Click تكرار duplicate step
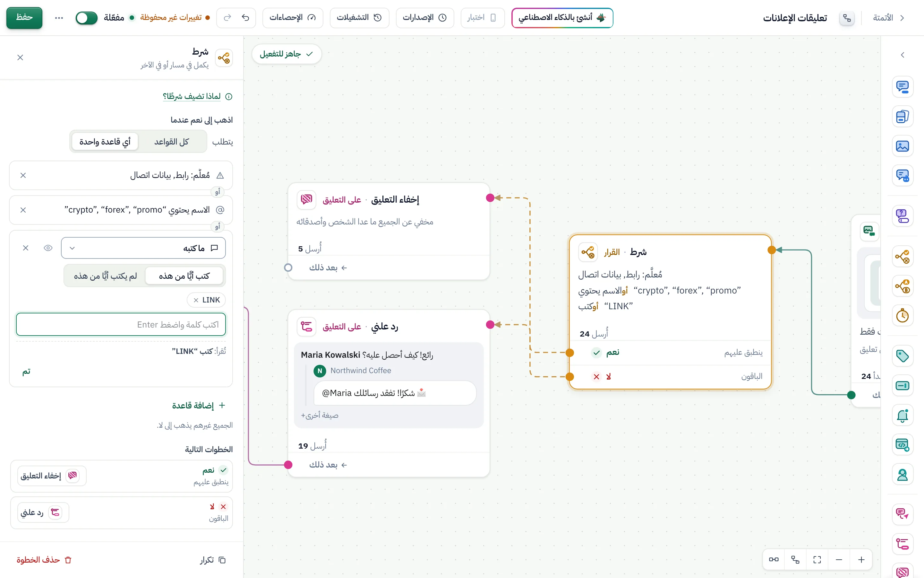This screenshot has width=924, height=578. [x=213, y=560]
